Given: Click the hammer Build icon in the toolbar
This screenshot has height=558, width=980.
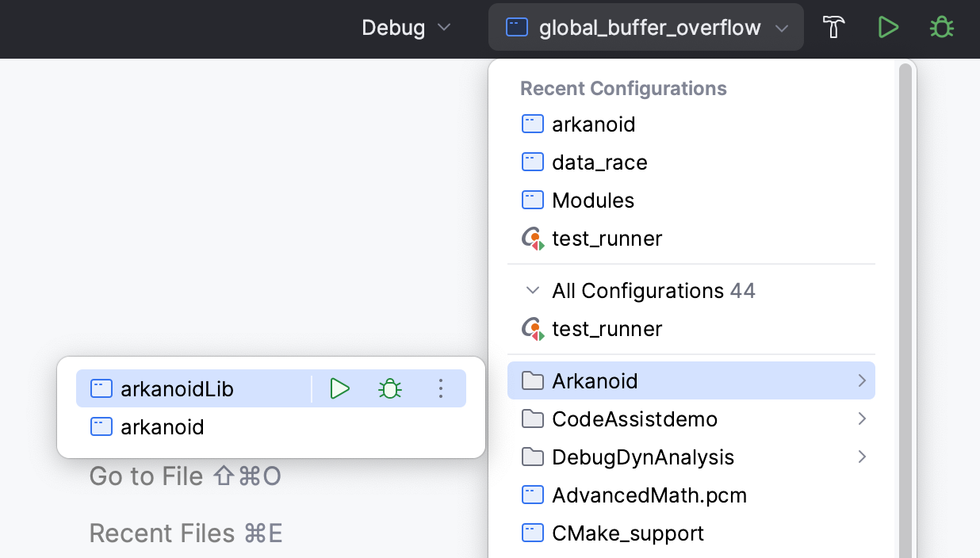Looking at the screenshot, I should point(833,26).
